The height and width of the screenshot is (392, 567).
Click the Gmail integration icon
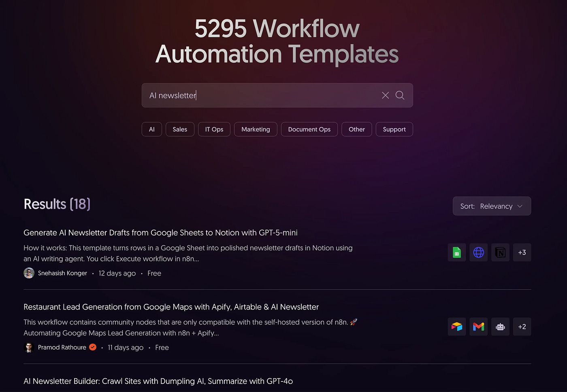coord(478,327)
